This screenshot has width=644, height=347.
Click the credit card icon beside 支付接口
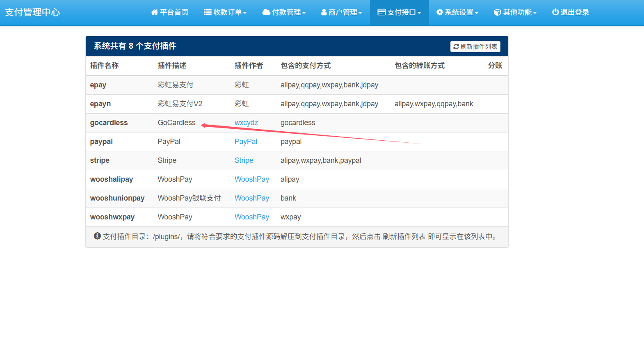tap(381, 12)
